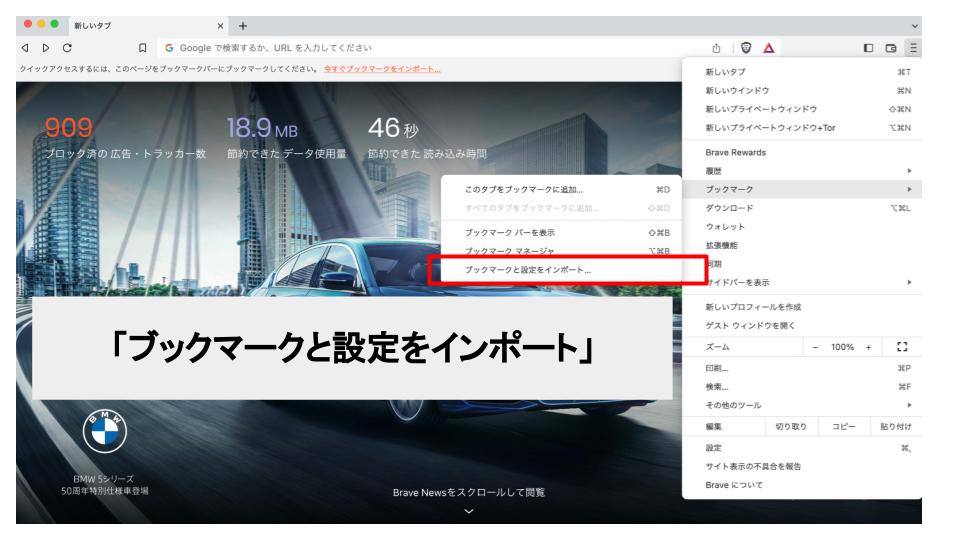Select the 検索 menu item
This screenshot has height=540, width=960.
[x=802, y=387]
